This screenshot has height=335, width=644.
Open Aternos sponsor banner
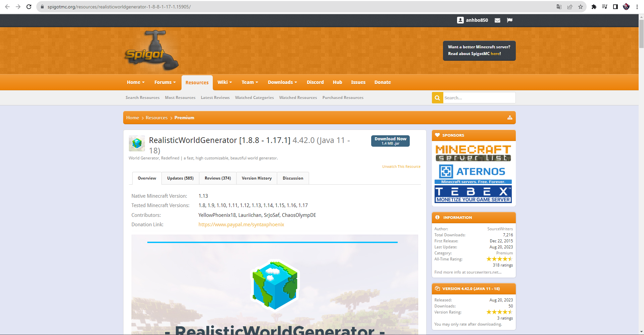point(473,174)
